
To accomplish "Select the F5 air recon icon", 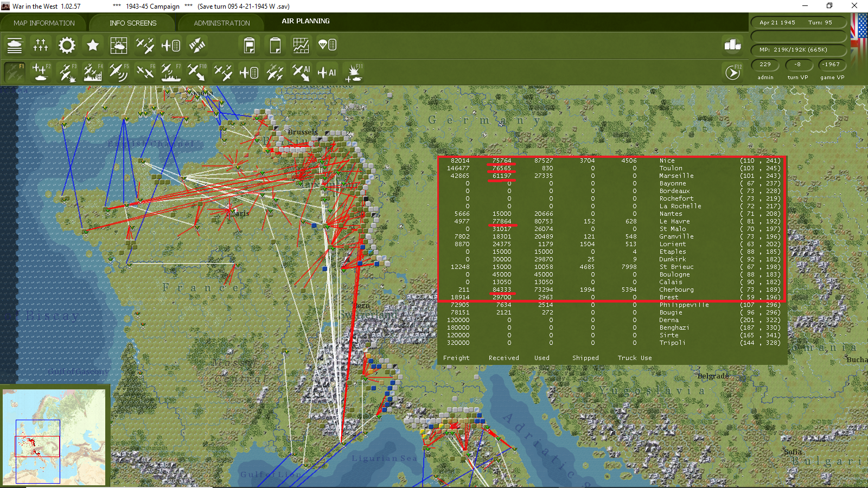I will tap(119, 72).
